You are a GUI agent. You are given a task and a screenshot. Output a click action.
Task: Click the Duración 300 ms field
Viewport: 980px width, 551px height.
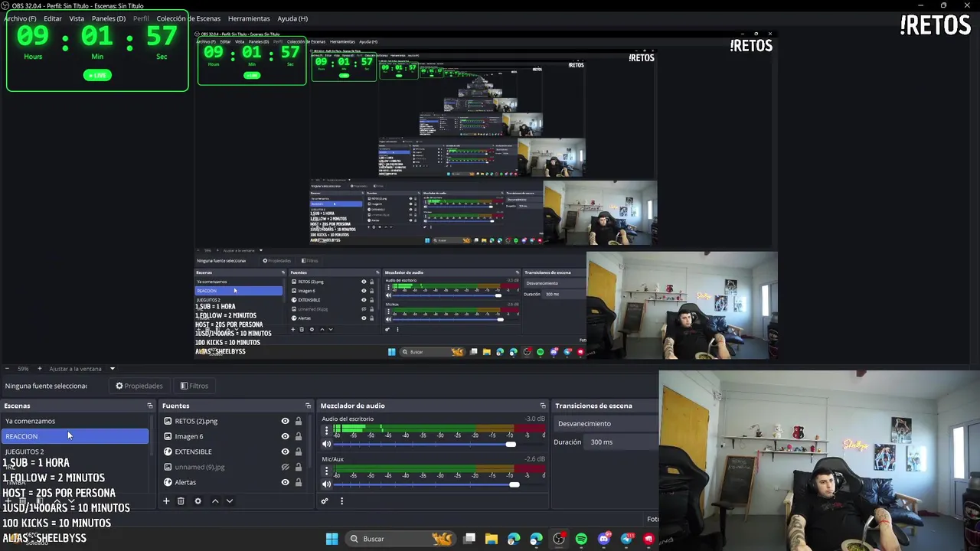[622, 442]
